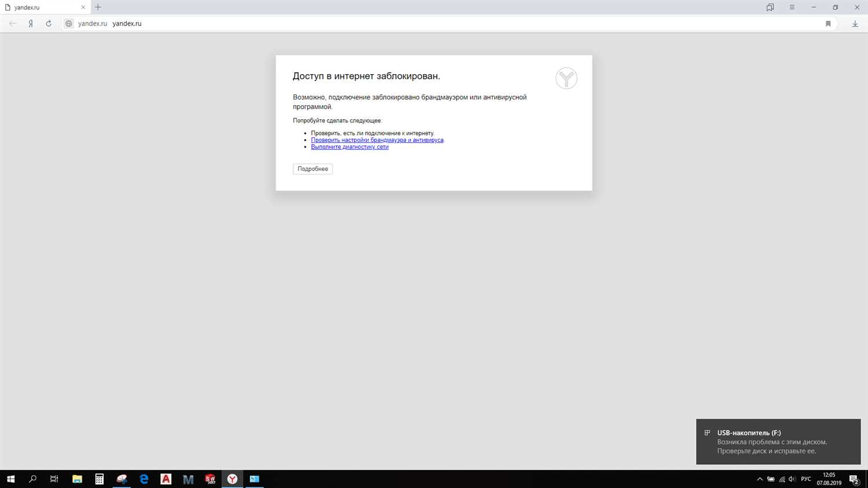Open the clock showing 12:05 07.08.2019
The width and height of the screenshot is (868, 488).
[829, 479]
